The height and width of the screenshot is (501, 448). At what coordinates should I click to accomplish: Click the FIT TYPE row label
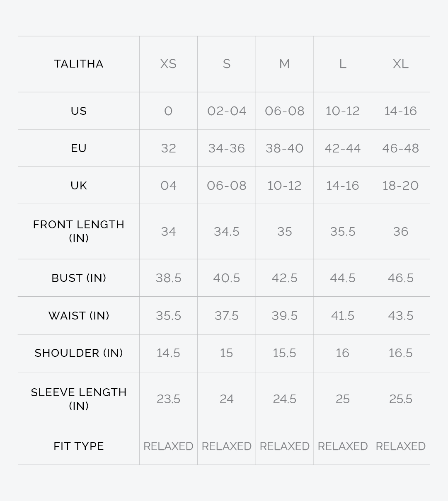(79, 446)
